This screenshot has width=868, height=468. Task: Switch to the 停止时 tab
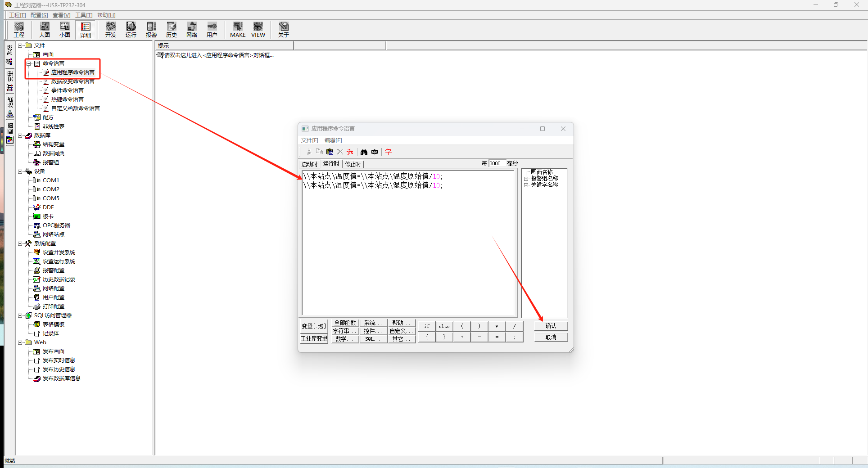[x=353, y=164]
